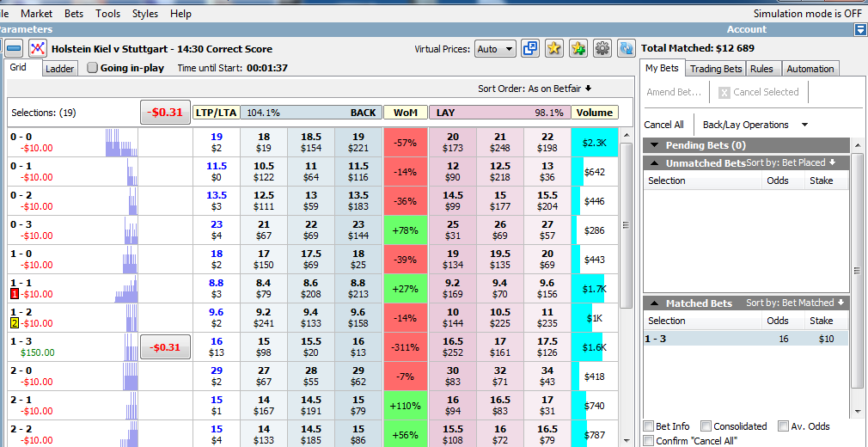Click the grid vertical scrollbar handle

[x=627, y=225]
